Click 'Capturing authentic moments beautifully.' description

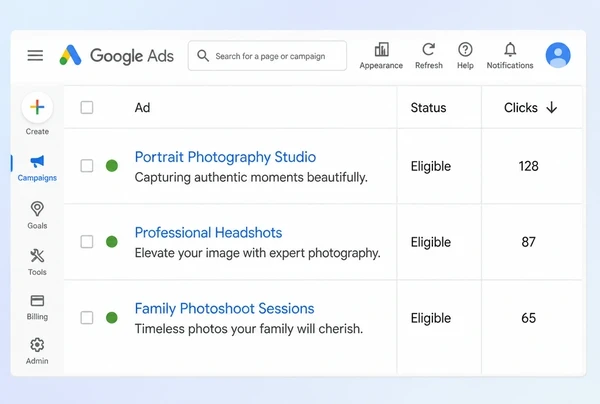251,178
